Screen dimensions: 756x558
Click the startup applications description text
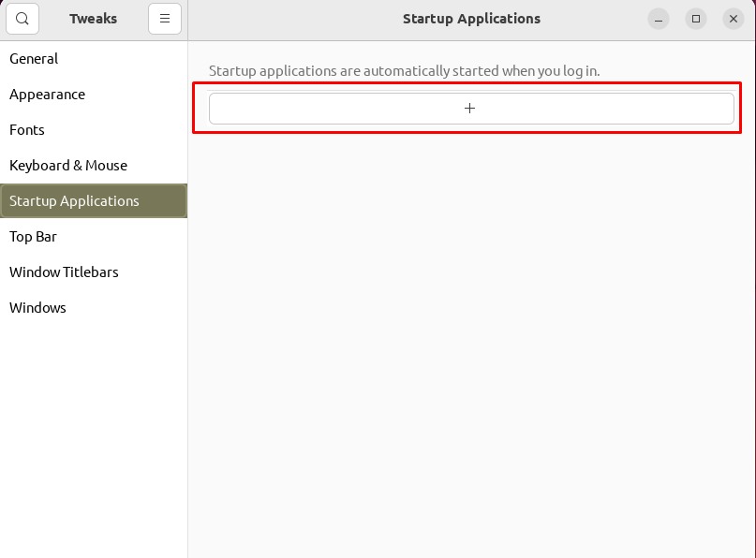[404, 71]
